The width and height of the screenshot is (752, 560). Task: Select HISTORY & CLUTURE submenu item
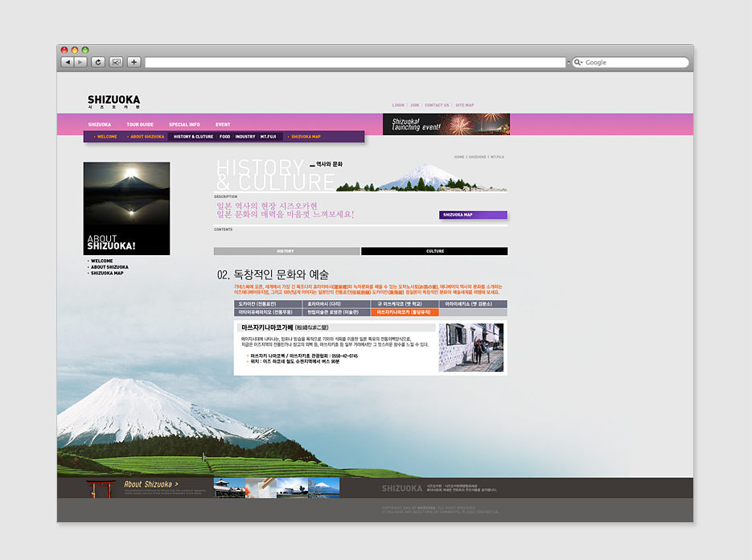point(193,137)
